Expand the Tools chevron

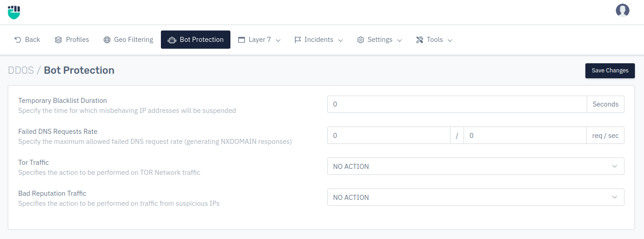[x=450, y=40]
